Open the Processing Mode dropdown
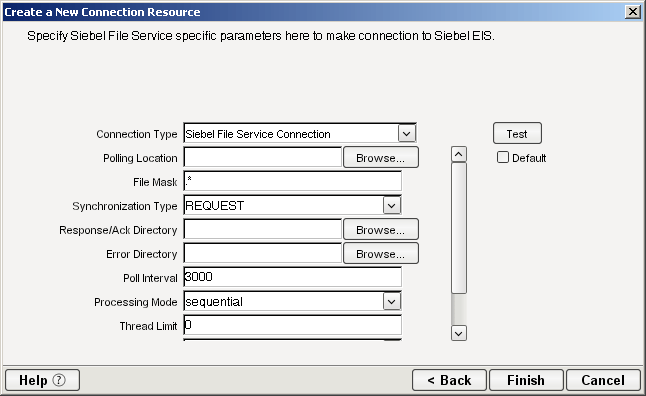 pyautogui.click(x=392, y=302)
